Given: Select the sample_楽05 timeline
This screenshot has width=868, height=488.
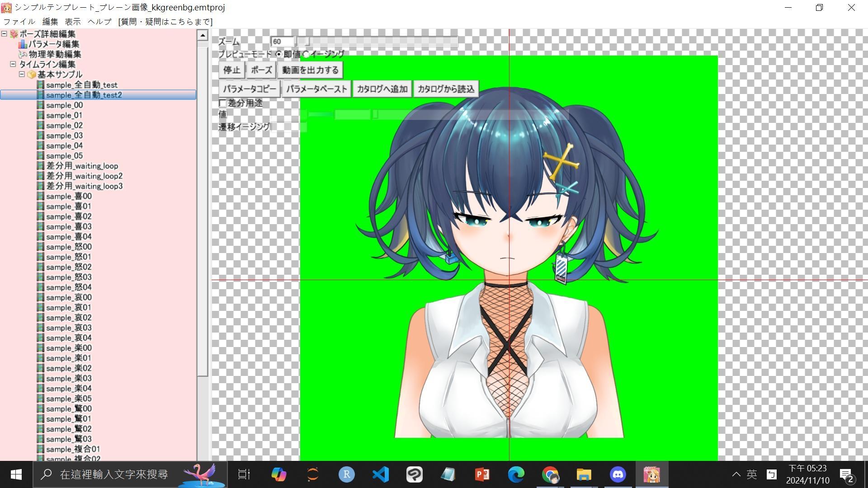Looking at the screenshot, I should pyautogui.click(x=69, y=399).
